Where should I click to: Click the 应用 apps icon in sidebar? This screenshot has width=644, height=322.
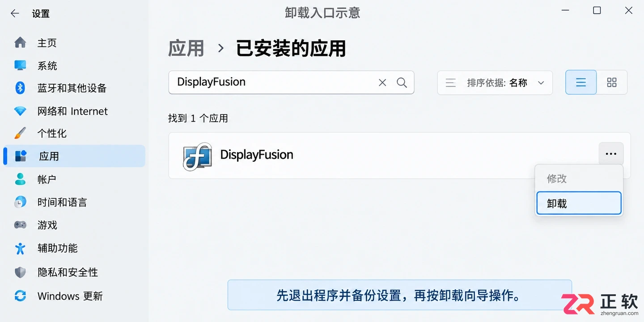tap(21, 156)
